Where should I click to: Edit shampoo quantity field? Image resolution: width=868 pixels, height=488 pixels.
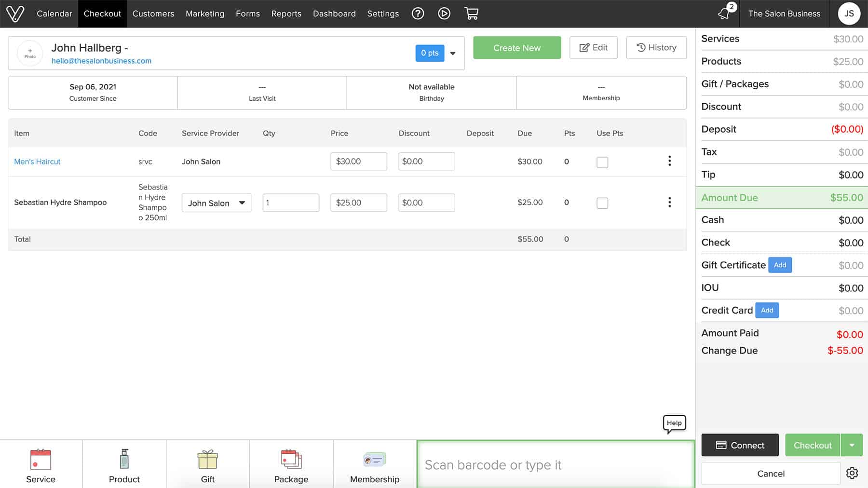[x=291, y=203]
